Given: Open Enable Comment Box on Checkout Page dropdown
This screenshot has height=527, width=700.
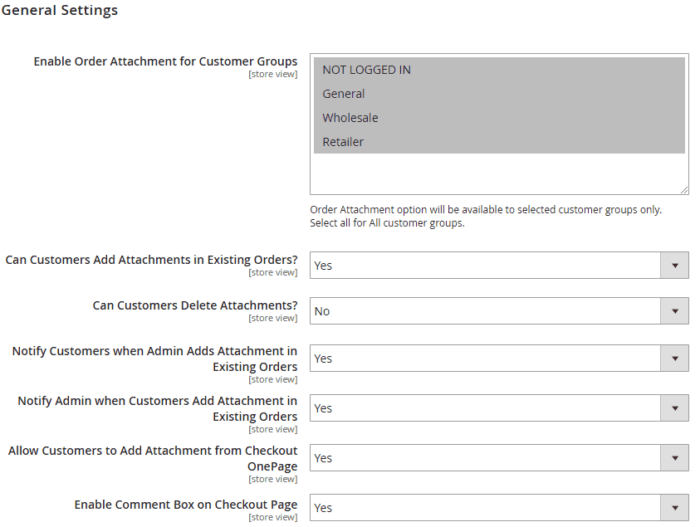Looking at the screenshot, I should [x=499, y=507].
